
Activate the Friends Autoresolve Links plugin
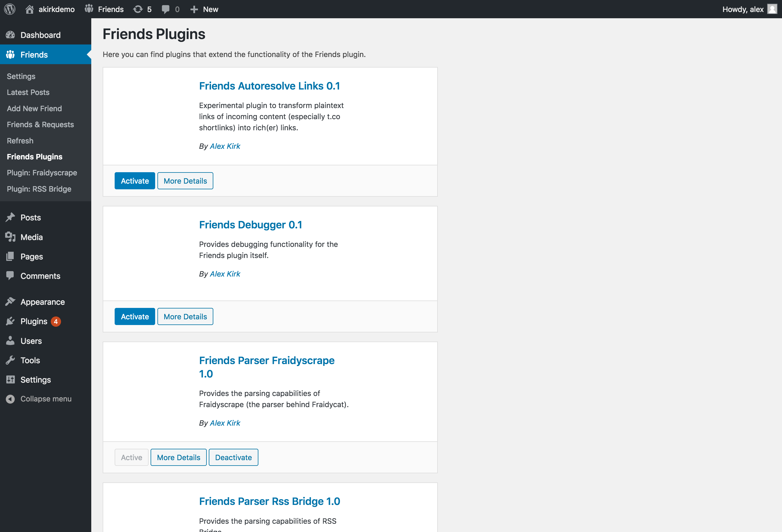point(135,181)
